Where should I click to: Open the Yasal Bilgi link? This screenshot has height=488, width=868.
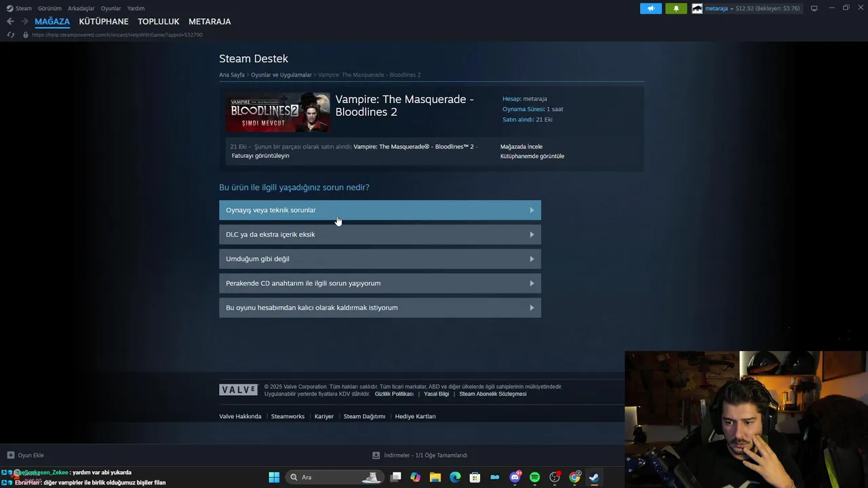pos(437,394)
